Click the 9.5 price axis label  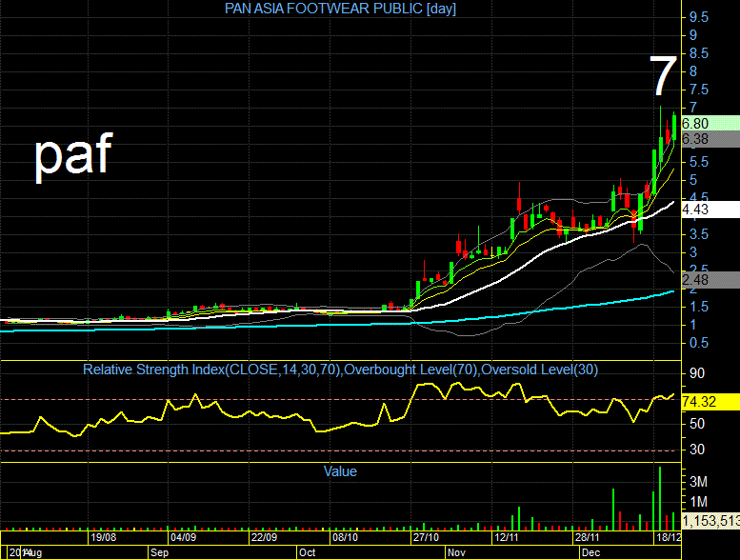click(699, 17)
